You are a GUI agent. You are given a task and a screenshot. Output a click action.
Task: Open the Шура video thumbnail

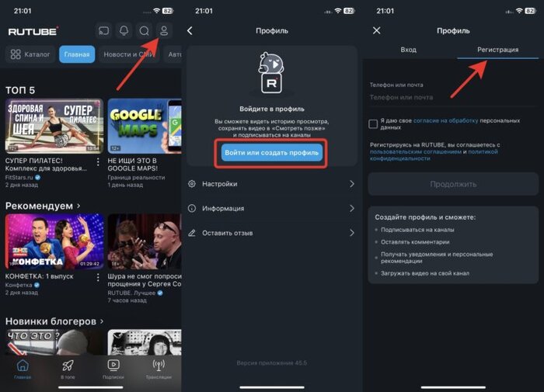(x=145, y=241)
